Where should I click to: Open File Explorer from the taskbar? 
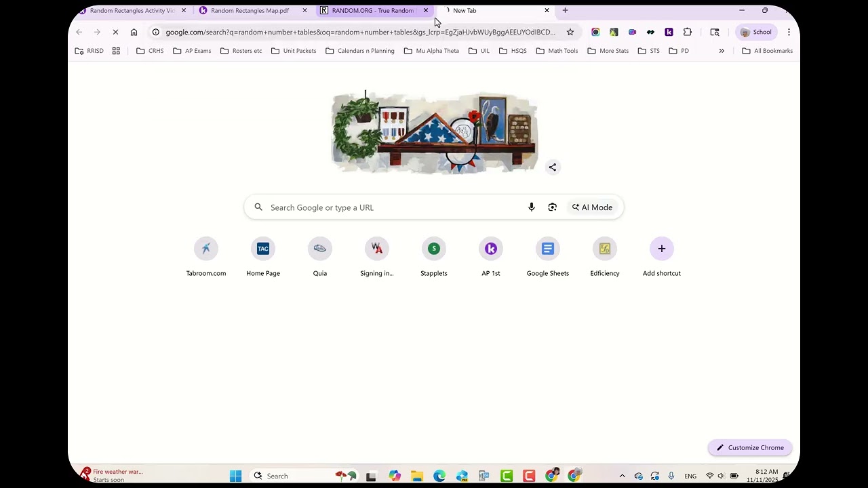[x=416, y=476]
